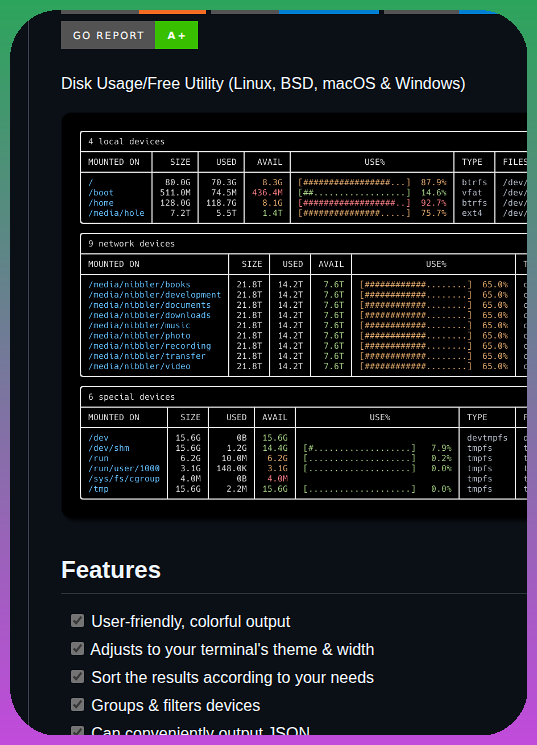Click the 'vfat' type value

[x=472, y=193]
